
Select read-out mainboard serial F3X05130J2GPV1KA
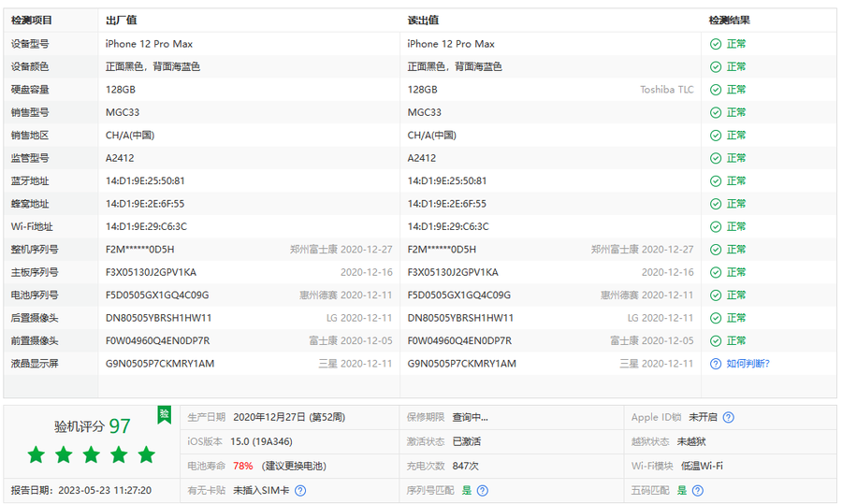point(453,272)
